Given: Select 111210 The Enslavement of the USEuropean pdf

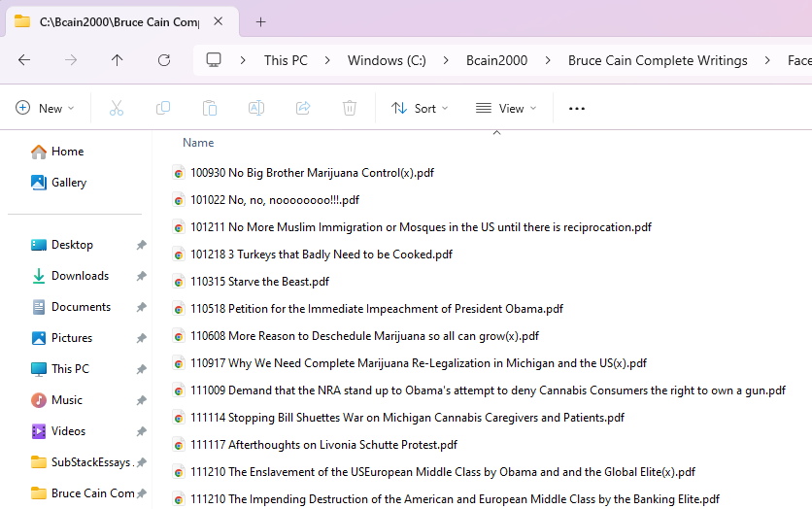Looking at the screenshot, I should [443, 472].
